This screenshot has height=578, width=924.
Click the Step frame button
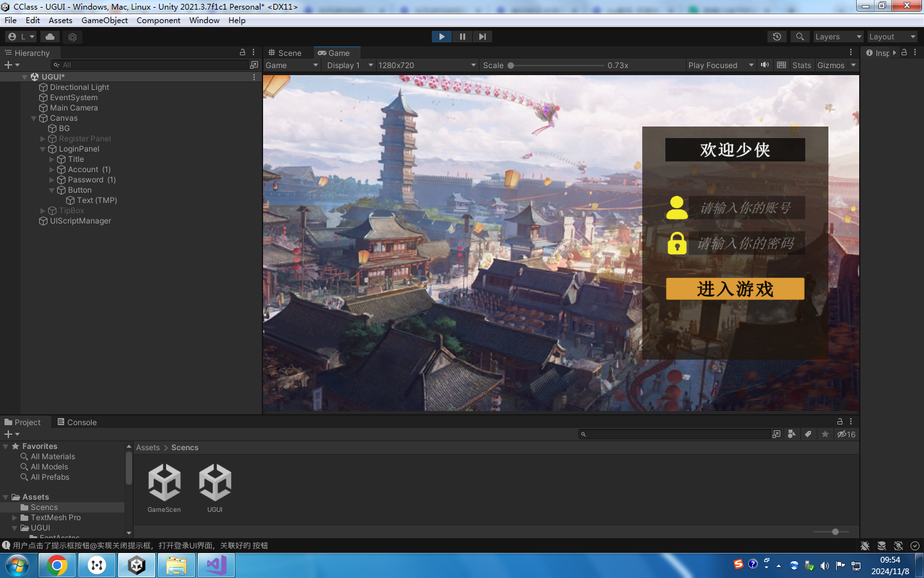[x=482, y=37]
